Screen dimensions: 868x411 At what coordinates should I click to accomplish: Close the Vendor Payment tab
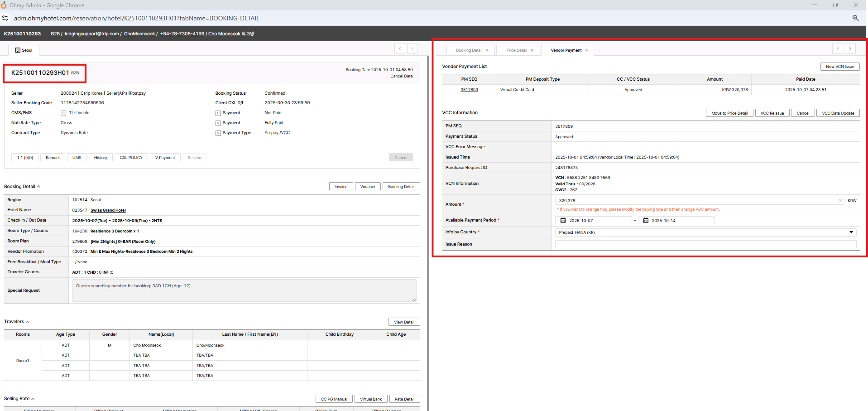point(586,50)
